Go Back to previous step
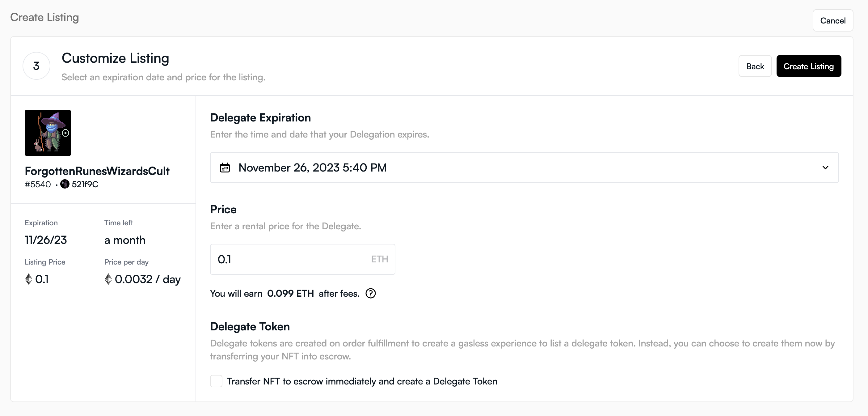 pyautogui.click(x=755, y=66)
